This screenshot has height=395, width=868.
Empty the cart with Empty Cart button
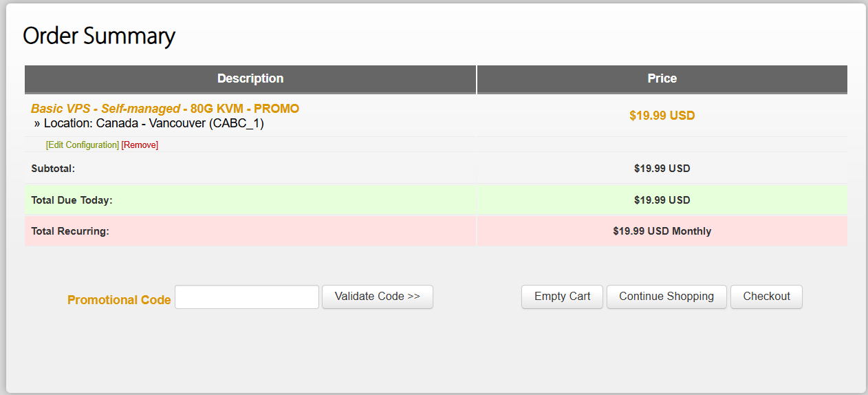tap(562, 297)
